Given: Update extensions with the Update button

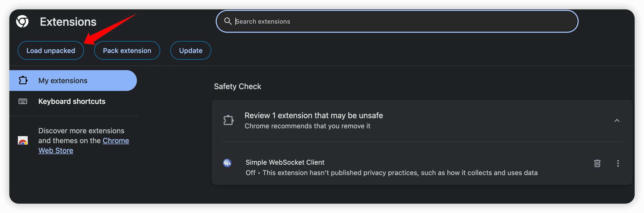Looking at the screenshot, I should [191, 50].
